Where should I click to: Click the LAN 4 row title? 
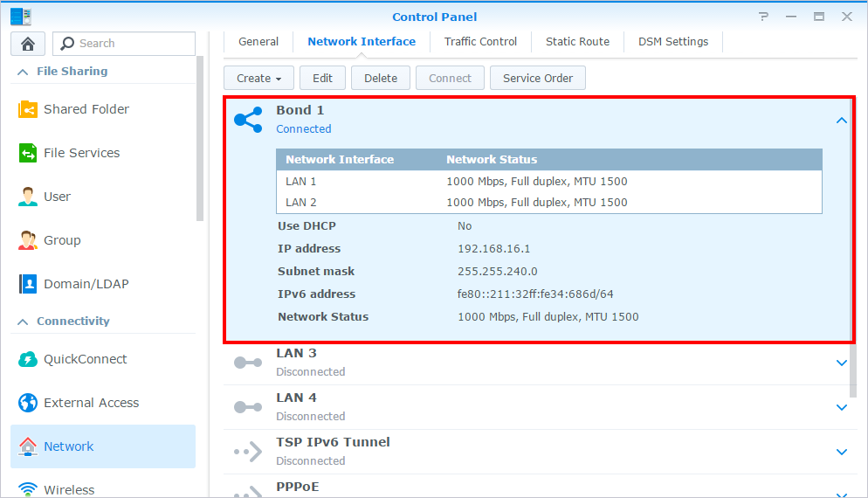pos(296,398)
